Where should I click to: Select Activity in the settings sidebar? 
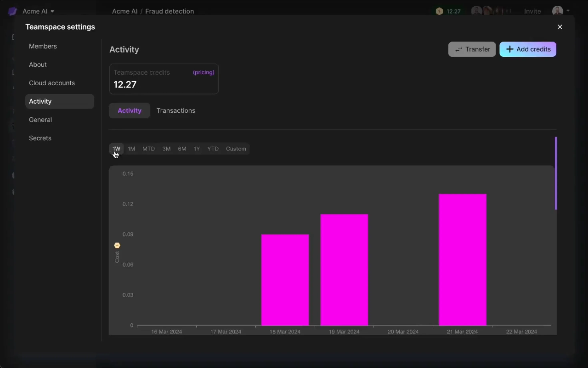(60, 101)
